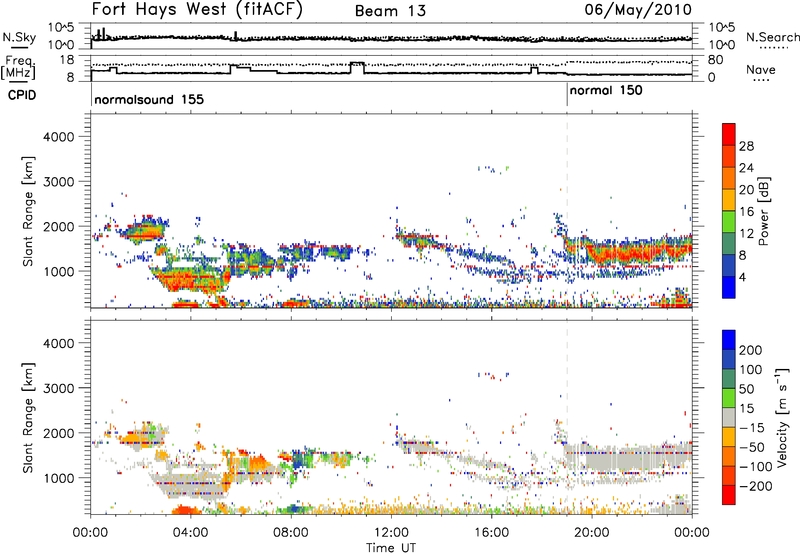Viewport: 800px width, 554px height.
Task: Click the red bottom of the velocity colorbar
Action: pos(729,495)
